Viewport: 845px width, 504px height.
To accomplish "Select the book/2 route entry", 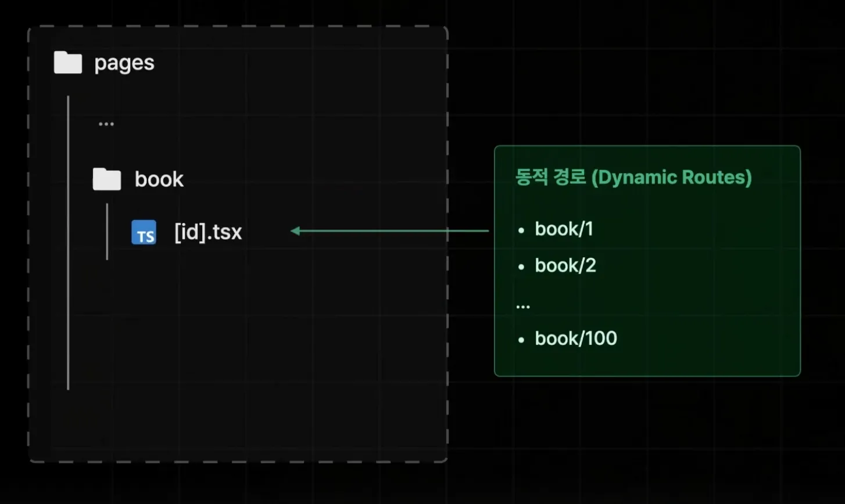I will [x=565, y=266].
